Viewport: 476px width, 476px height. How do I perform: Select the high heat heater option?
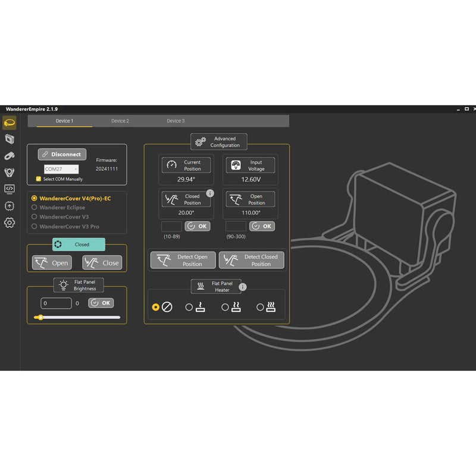[x=260, y=307]
